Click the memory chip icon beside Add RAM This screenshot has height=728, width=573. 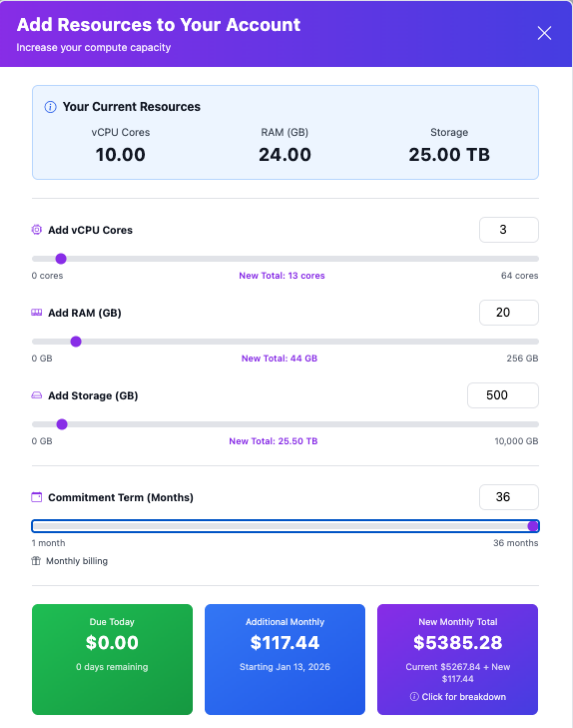[36, 312]
